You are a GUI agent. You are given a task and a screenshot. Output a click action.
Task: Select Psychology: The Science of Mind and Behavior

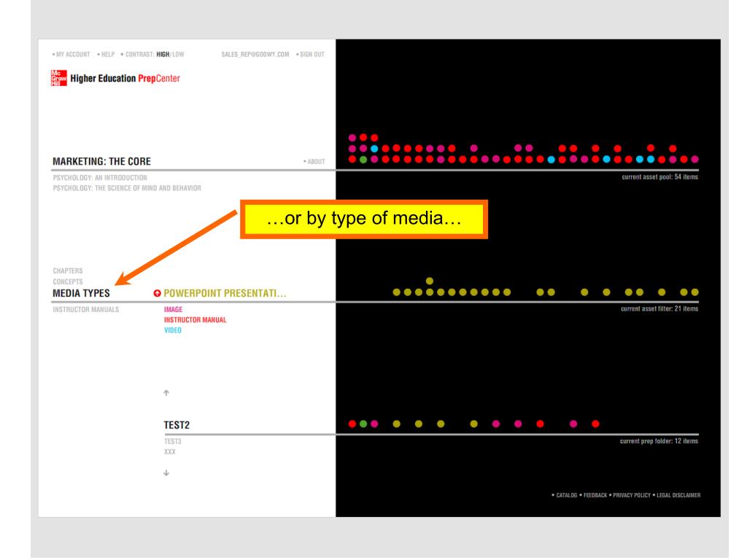[x=127, y=188]
